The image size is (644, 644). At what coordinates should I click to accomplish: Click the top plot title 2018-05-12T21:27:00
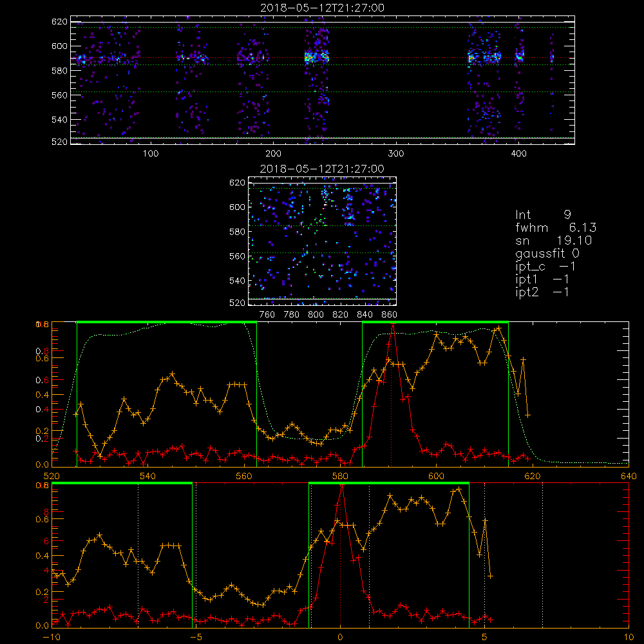pos(323,8)
